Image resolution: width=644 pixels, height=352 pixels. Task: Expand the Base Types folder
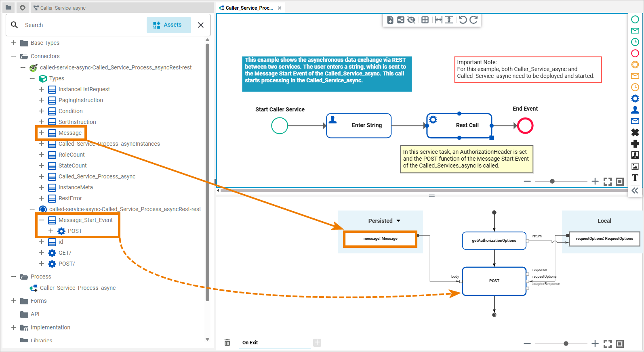pos(14,43)
